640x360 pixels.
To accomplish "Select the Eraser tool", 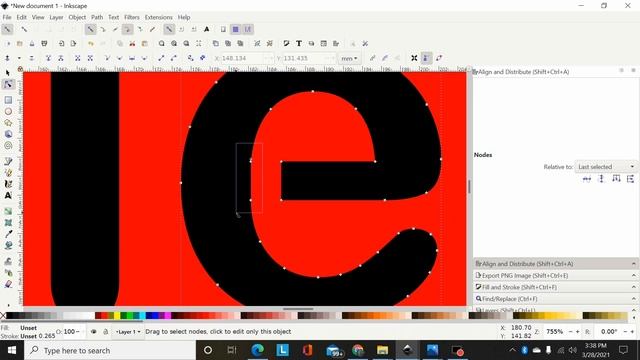I will coord(8,284).
